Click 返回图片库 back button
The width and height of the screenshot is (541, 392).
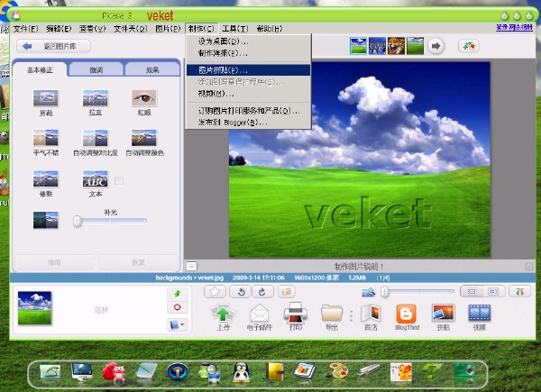point(54,46)
